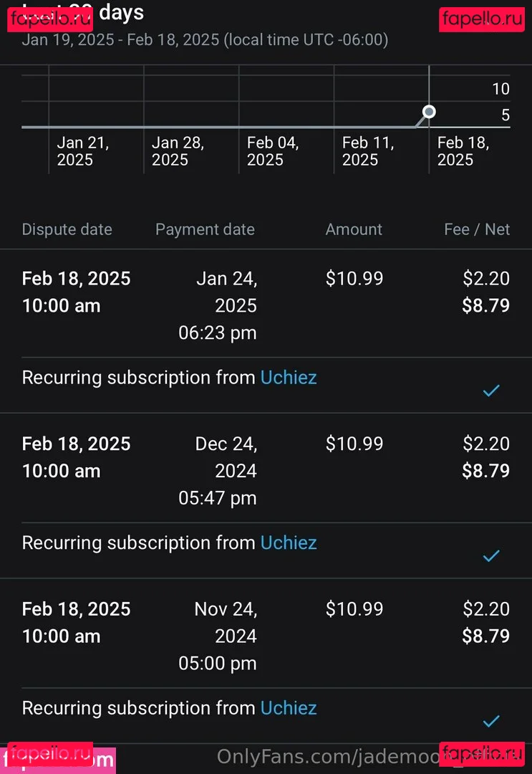532x774 pixels.
Task: Click the Jan 21, 2025 chart axis label
Action: [x=83, y=151]
